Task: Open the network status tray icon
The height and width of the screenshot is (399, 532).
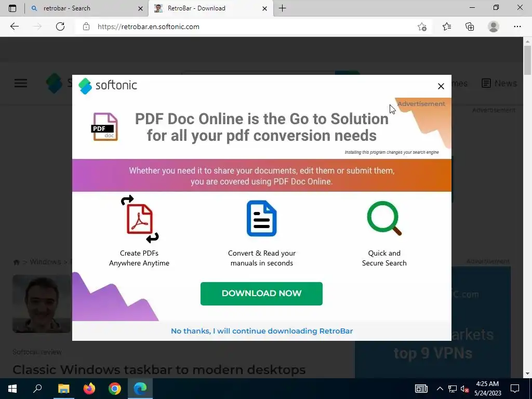Action: pos(453,389)
